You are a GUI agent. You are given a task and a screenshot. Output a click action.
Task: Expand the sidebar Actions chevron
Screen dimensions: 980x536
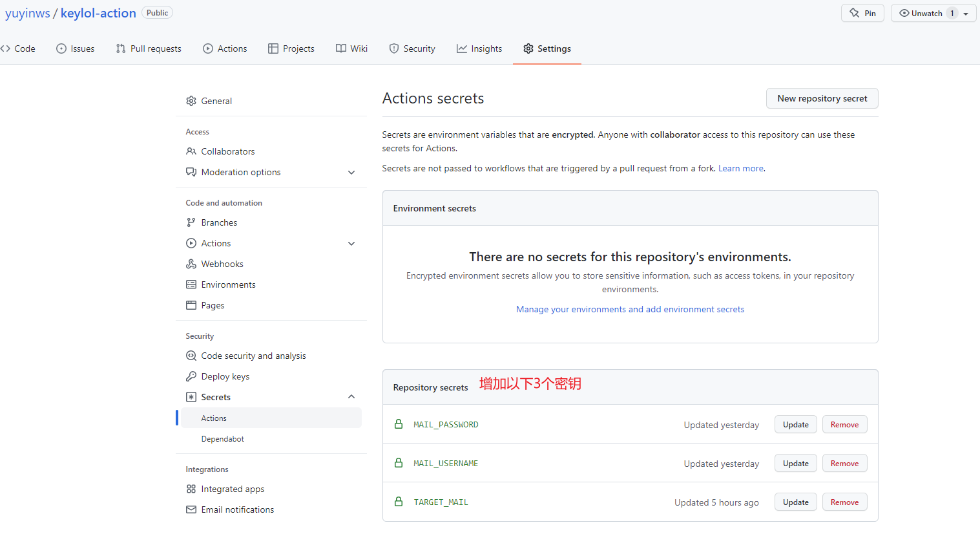pyautogui.click(x=351, y=243)
